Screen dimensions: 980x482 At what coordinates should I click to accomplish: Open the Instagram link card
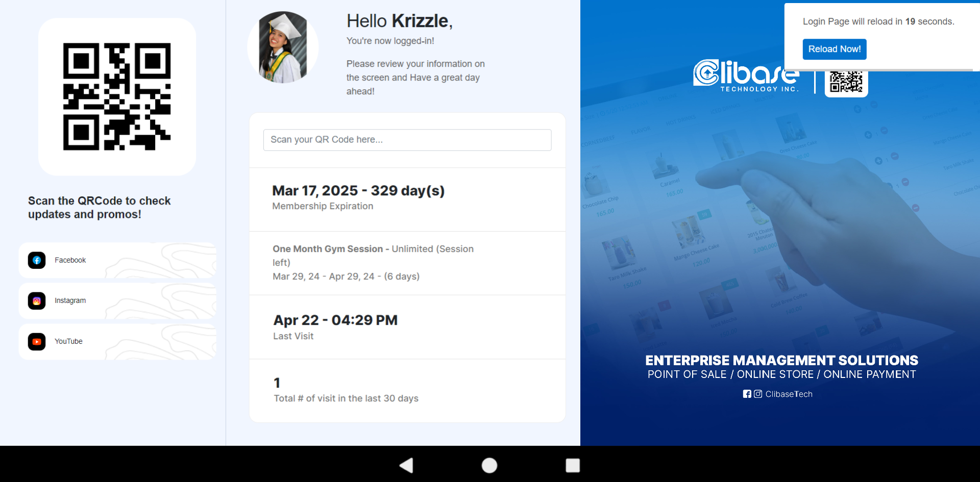[x=117, y=301]
